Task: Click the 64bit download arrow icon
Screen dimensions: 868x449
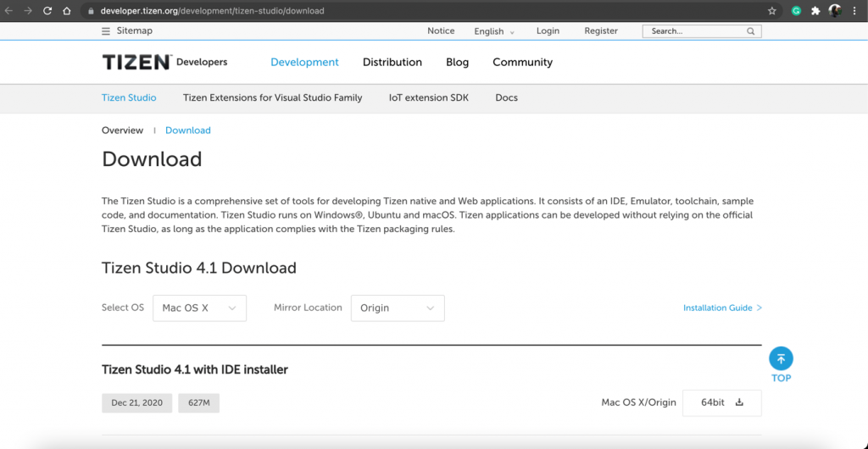Action: pos(739,402)
